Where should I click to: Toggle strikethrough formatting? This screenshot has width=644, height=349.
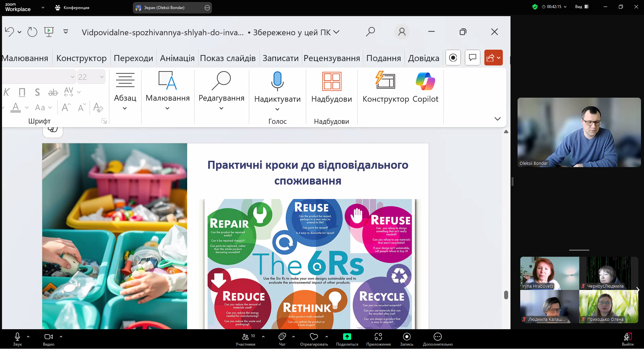(53, 92)
